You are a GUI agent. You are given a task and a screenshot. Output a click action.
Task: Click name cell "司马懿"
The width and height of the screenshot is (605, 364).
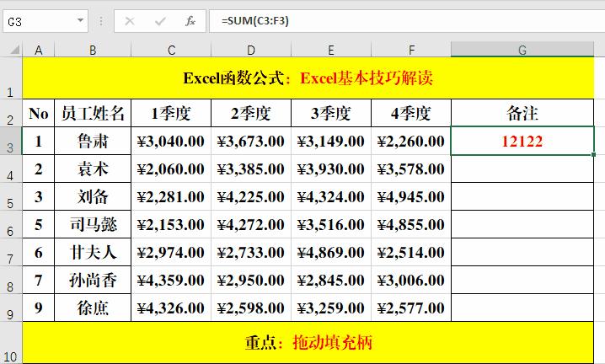coord(93,224)
